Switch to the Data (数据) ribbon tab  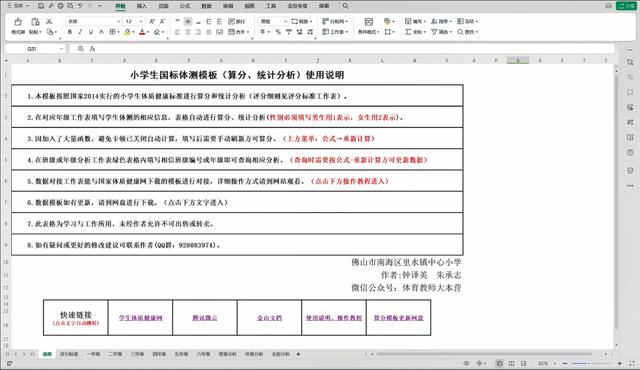pyautogui.click(x=207, y=6)
